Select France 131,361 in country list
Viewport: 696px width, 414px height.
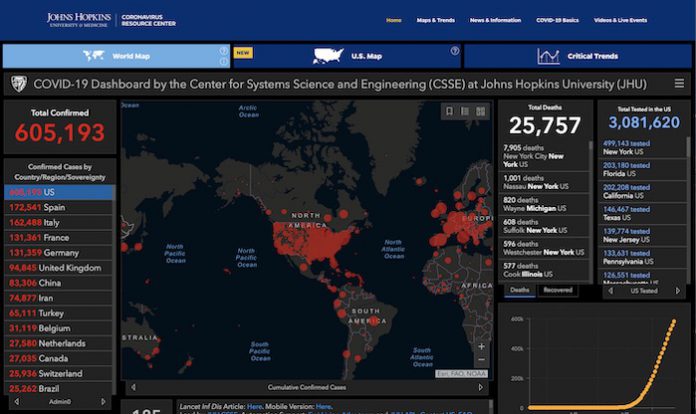click(58, 237)
